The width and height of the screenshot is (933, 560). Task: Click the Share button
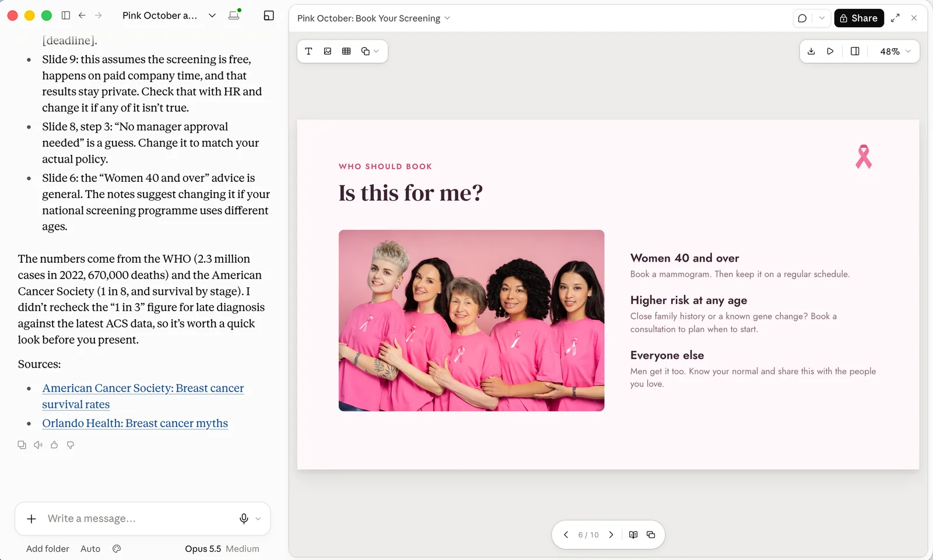pos(859,18)
